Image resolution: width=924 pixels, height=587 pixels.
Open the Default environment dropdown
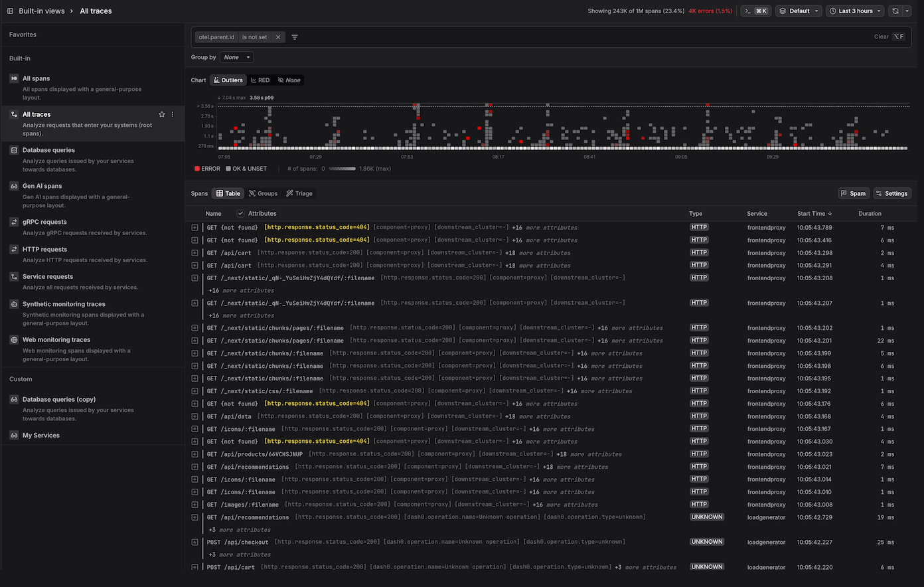(799, 11)
